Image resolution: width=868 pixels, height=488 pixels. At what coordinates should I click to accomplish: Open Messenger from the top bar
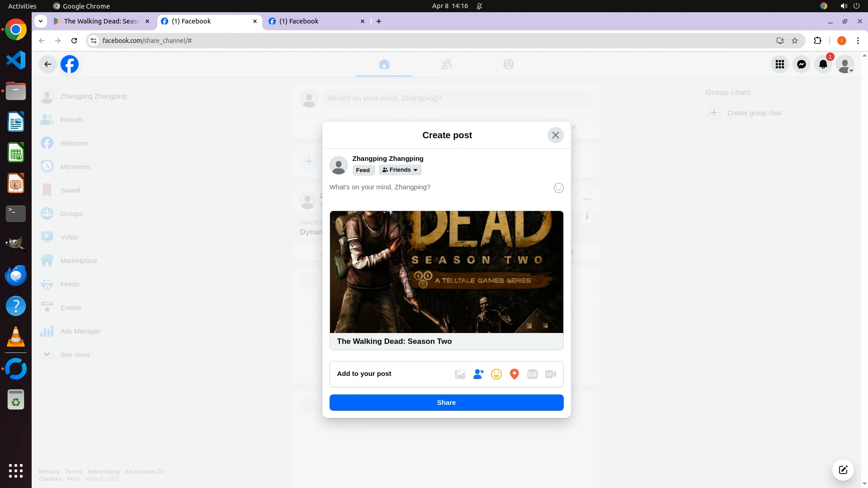pyautogui.click(x=801, y=65)
